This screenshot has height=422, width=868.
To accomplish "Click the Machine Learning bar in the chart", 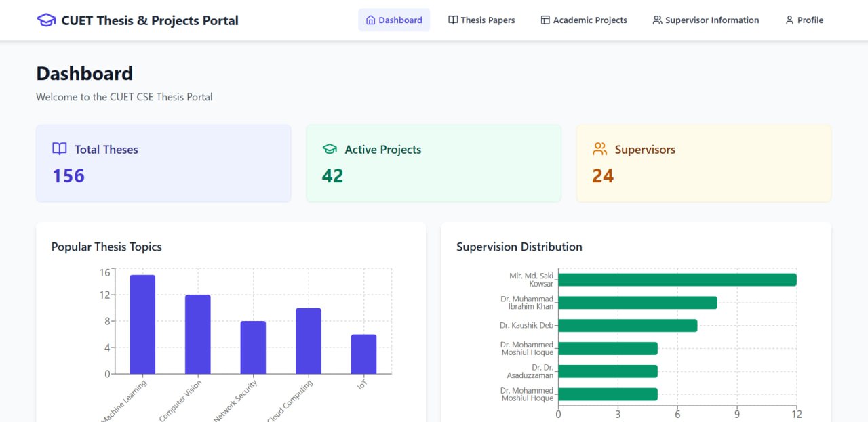I will pyautogui.click(x=142, y=324).
